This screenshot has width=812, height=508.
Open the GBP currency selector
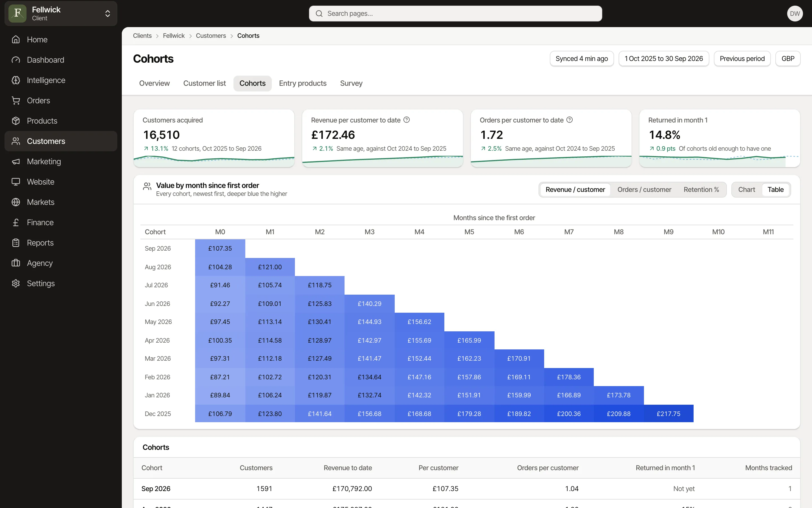coord(788,59)
